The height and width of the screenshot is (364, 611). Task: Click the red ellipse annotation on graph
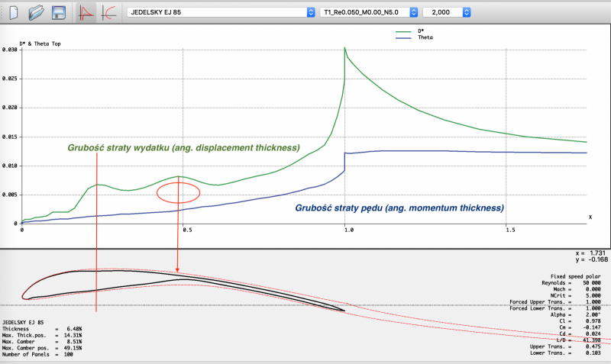point(178,192)
